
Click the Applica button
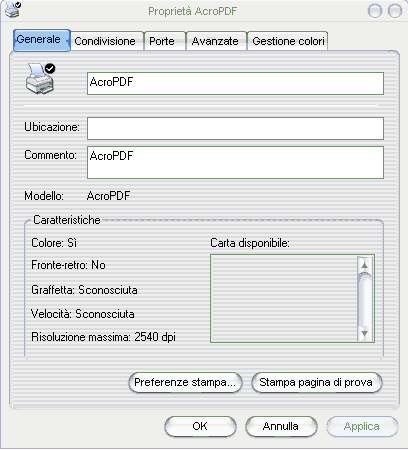click(x=362, y=426)
